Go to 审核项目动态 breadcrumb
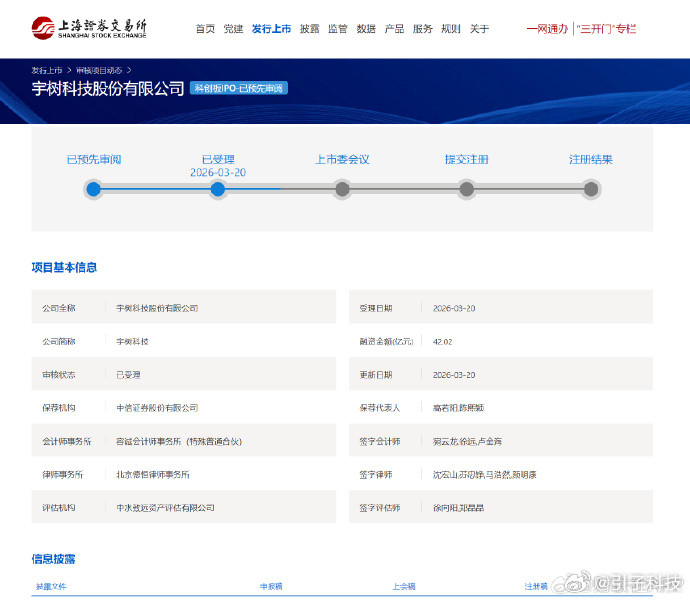Image resolution: width=690 pixels, height=601 pixels. pos(99,70)
